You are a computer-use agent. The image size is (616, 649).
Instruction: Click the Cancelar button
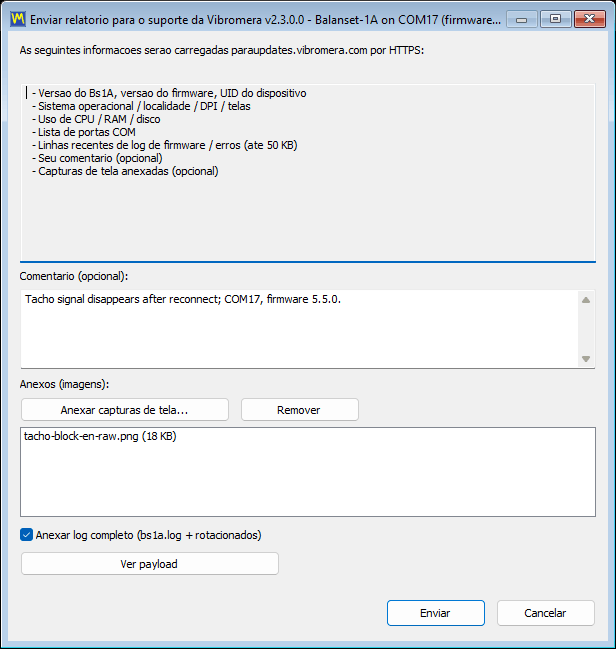[x=546, y=613]
